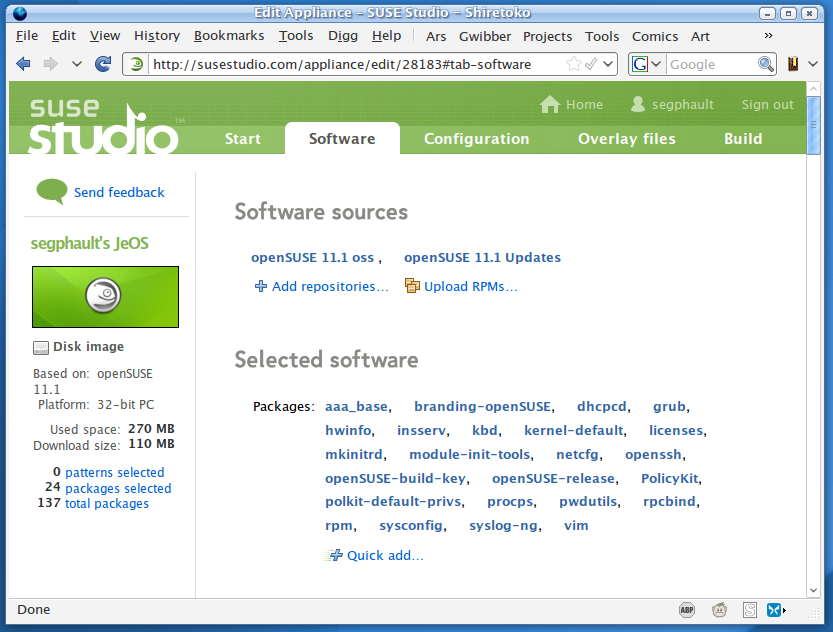Screen dimensions: 833x632
Task: Click the Upload RPMs package icon
Action: [412, 286]
